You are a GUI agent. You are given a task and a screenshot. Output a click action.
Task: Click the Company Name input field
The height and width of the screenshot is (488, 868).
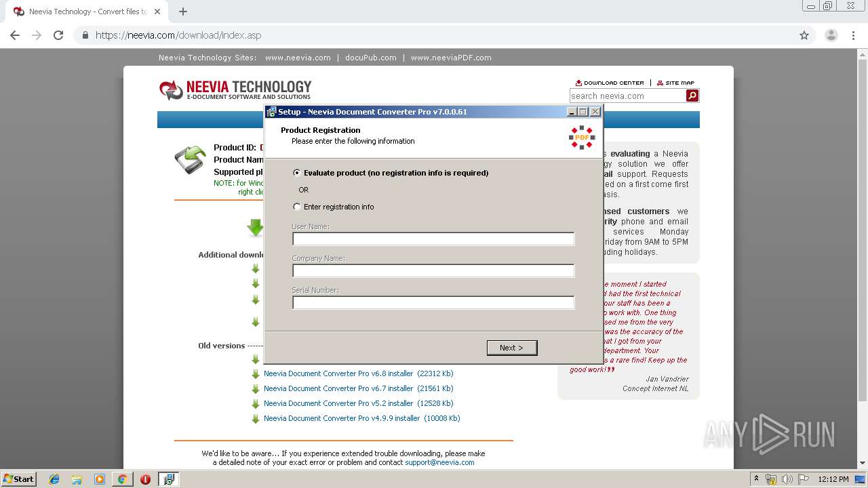click(433, 270)
